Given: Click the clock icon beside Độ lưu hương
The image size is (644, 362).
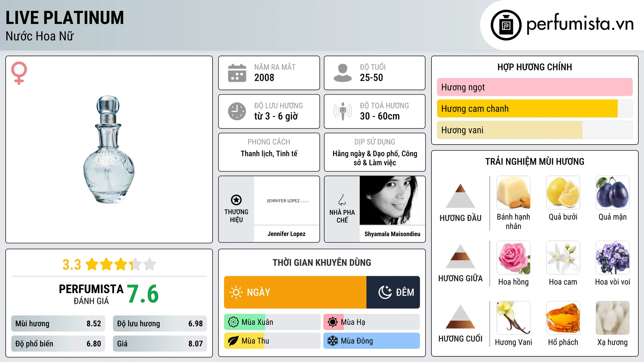Looking at the screenshot, I should (237, 111).
